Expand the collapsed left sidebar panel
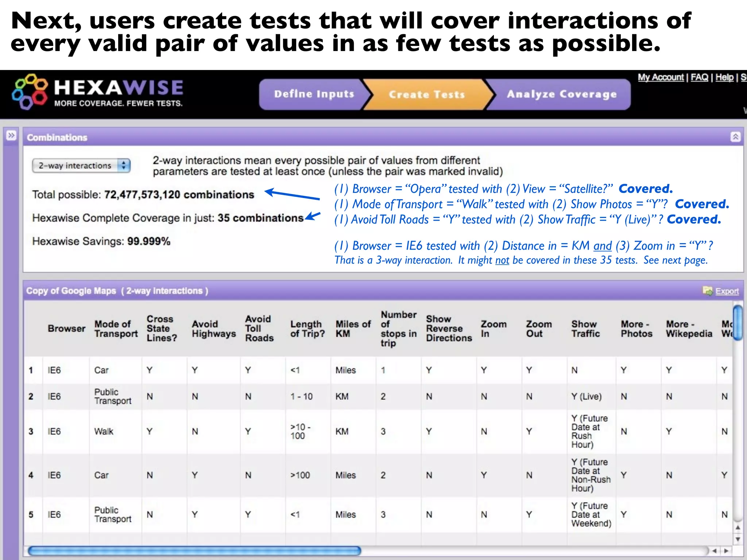 (x=11, y=136)
